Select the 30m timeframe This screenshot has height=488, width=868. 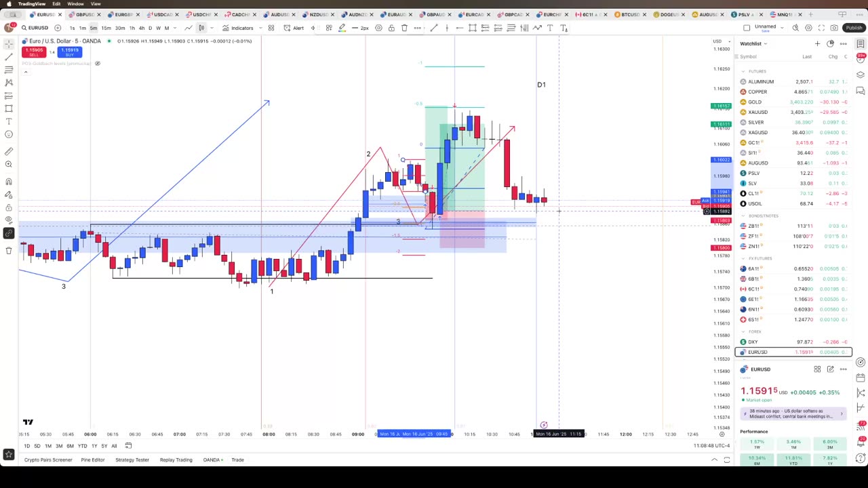pos(120,28)
